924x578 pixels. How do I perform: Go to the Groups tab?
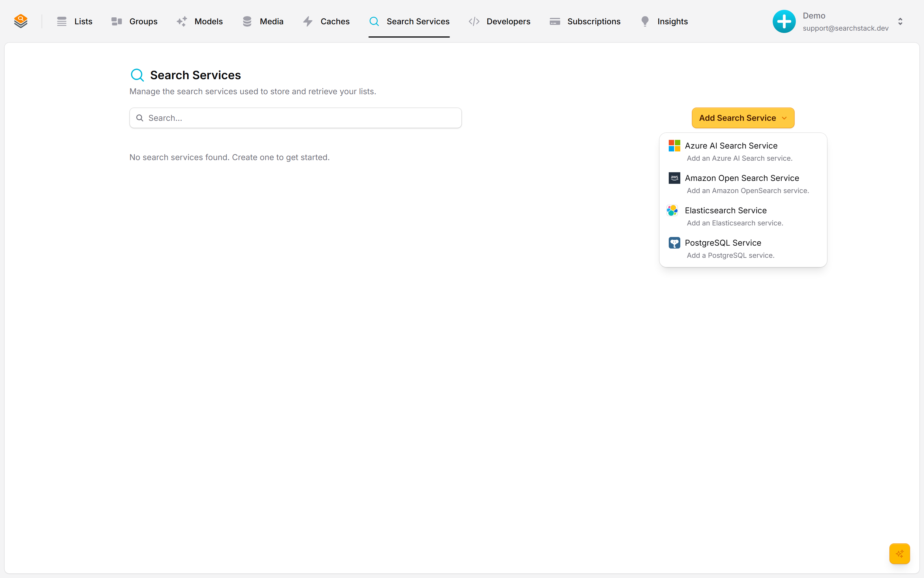tap(134, 21)
